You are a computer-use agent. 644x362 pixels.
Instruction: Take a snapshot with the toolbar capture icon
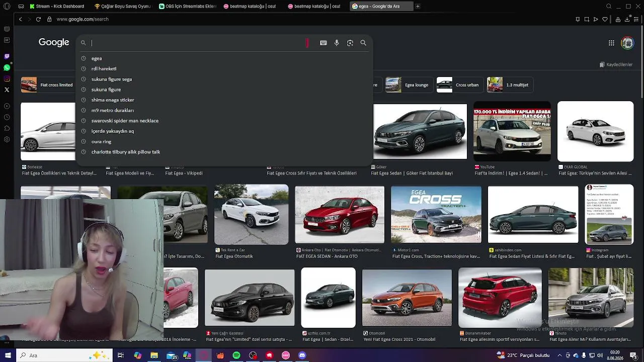587,19
